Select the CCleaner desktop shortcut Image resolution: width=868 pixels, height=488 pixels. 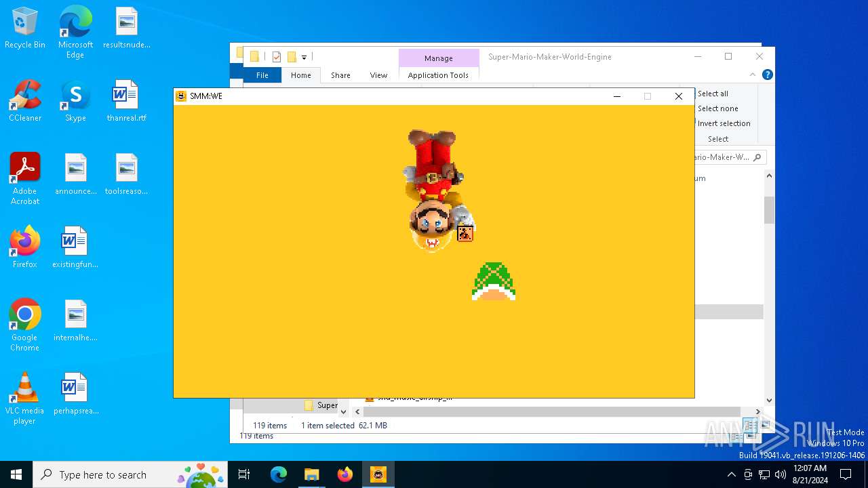(25, 102)
